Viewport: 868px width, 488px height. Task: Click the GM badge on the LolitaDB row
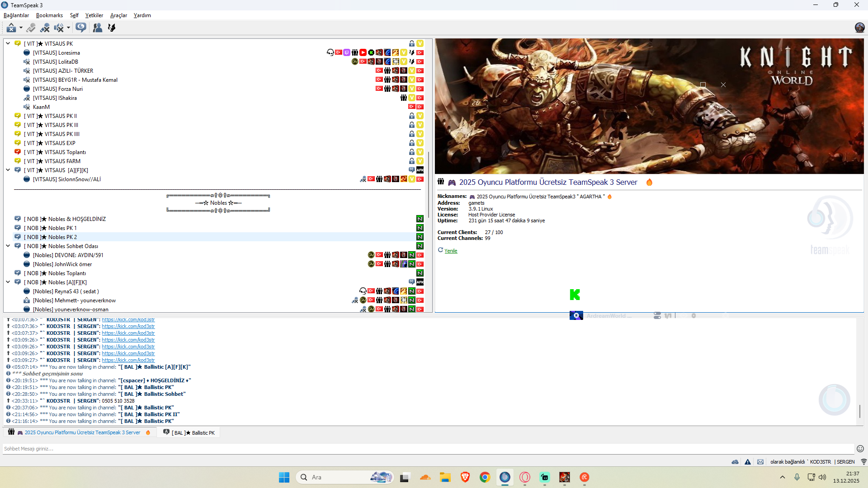tap(355, 62)
